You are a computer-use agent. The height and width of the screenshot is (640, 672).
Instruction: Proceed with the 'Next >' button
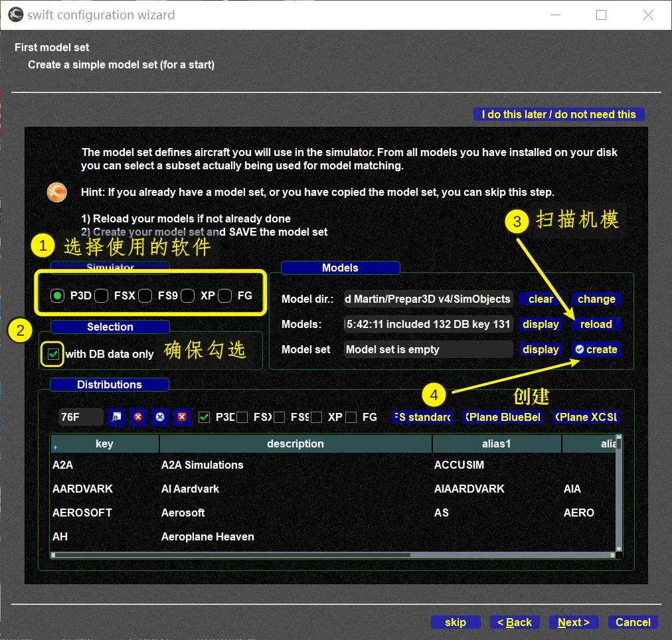coord(574,623)
